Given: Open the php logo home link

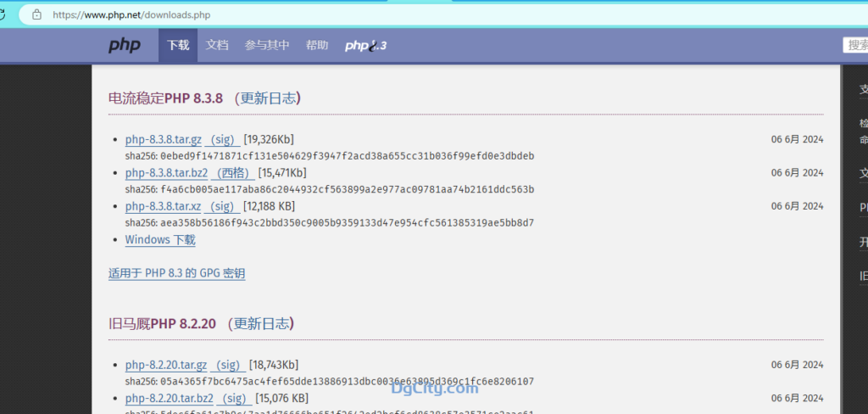Looking at the screenshot, I should coord(125,46).
